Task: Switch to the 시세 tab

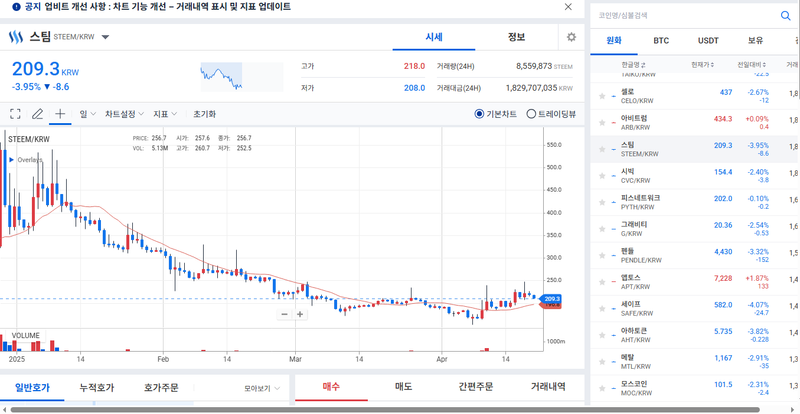Action: pyautogui.click(x=434, y=37)
